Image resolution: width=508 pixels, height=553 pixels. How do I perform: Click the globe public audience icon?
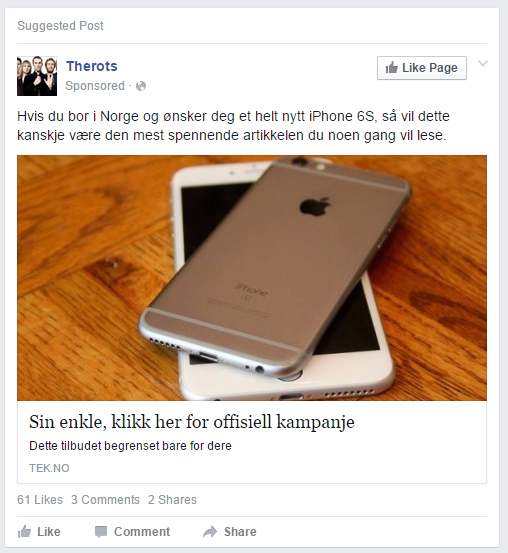141,86
